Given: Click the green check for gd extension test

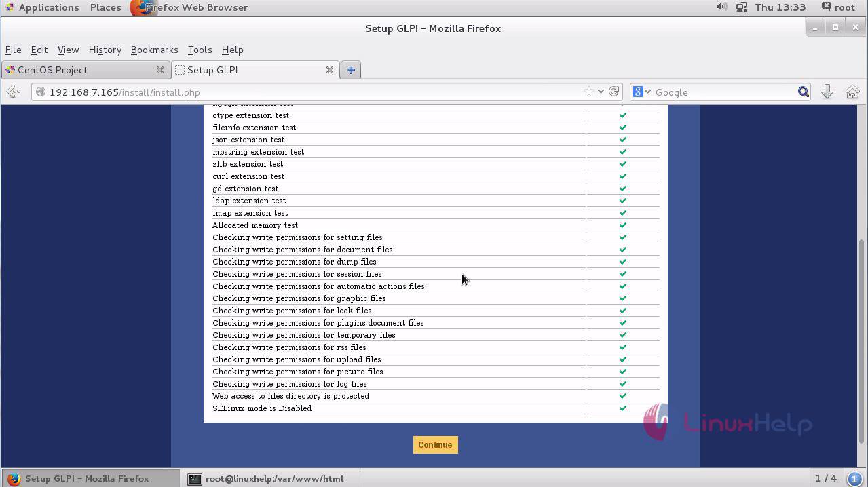Looking at the screenshot, I should pyautogui.click(x=622, y=189).
